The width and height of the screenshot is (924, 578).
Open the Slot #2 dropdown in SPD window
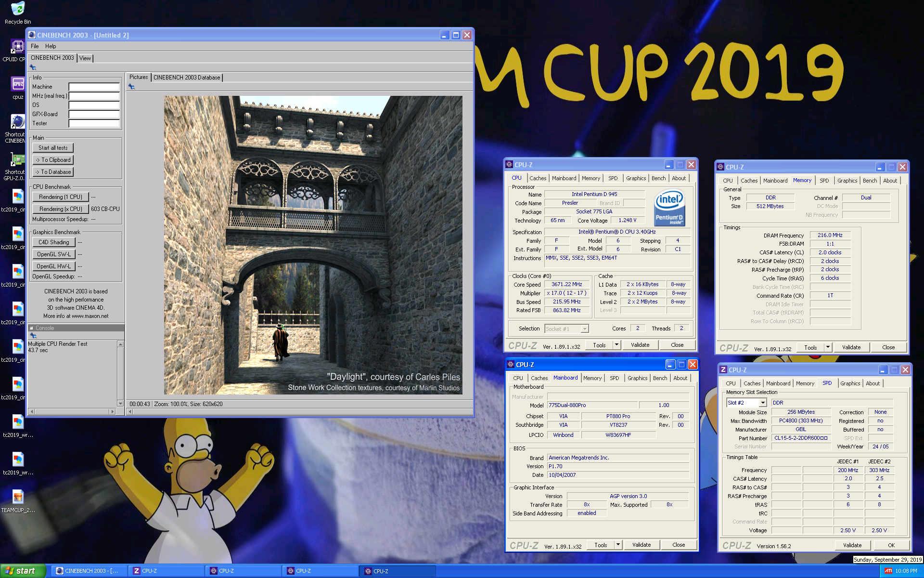tap(763, 403)
